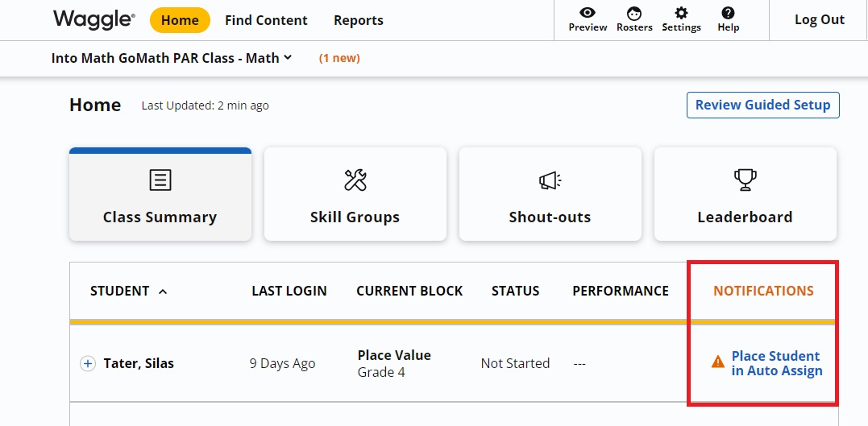Click the Review Guided Setup button
Screen dimensions: 868x426
762,105
